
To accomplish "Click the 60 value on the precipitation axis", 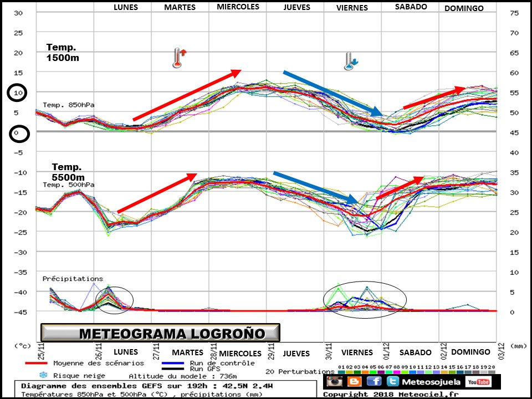I will tap(514, 73).
